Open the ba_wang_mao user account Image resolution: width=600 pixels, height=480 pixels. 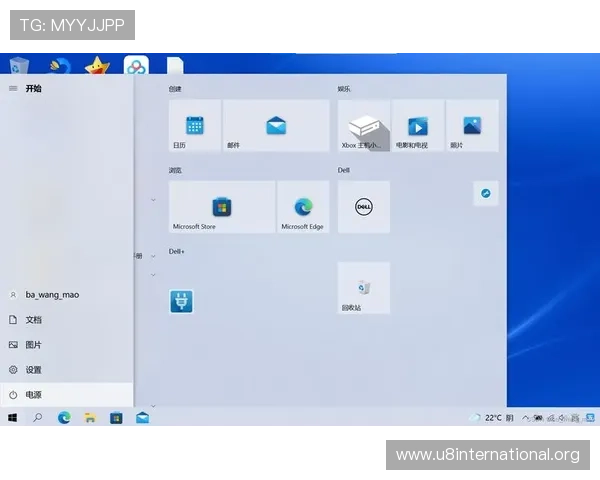click(x=67, y=295)
